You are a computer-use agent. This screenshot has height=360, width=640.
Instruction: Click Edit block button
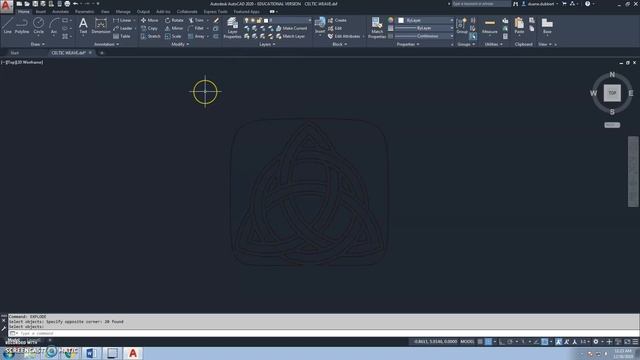(335, 28)
